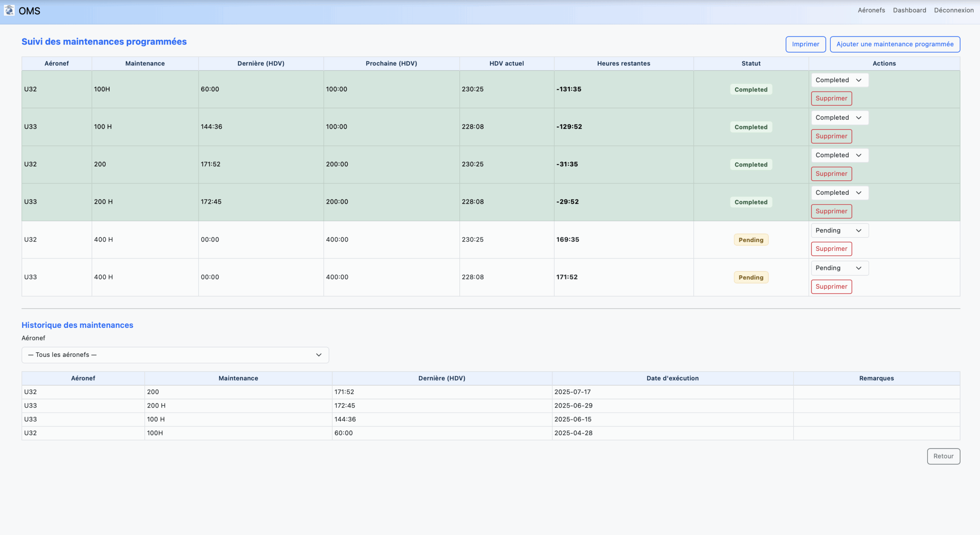Open the Aéronefs menu item

pos(871,10)
